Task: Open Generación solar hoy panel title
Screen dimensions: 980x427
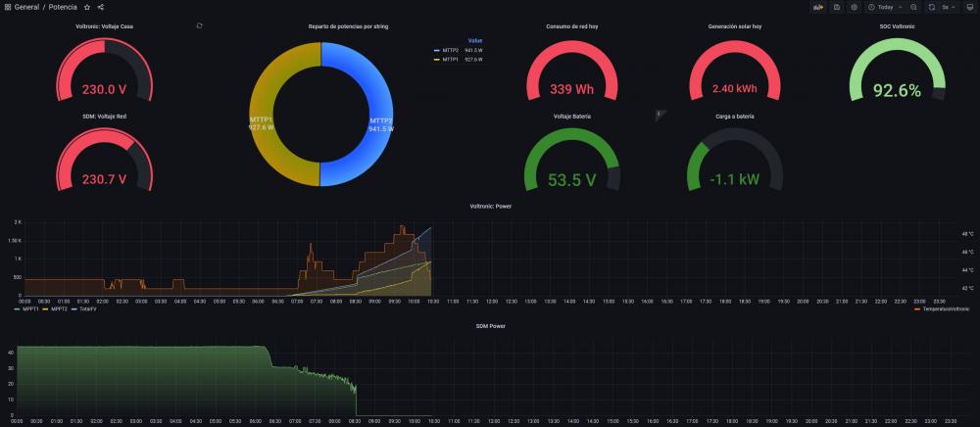Action: pos(734,26)
